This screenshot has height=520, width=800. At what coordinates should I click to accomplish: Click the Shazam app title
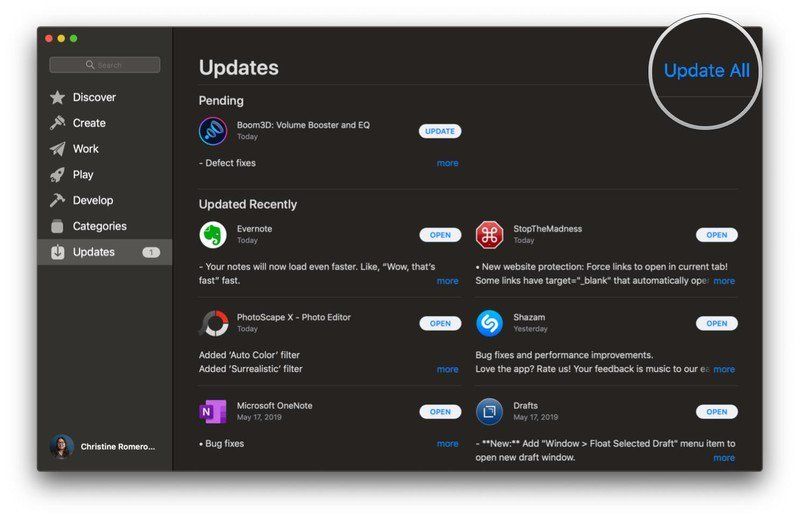tap(529, 317)
